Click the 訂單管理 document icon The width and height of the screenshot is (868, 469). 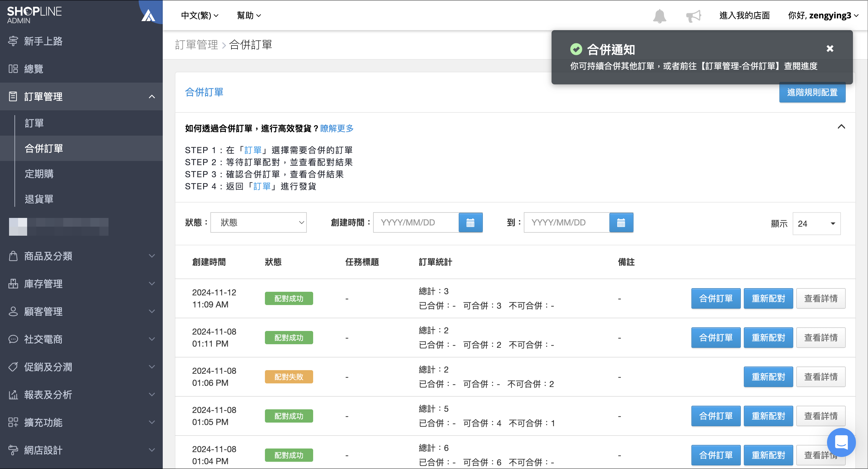click(13, 96)
